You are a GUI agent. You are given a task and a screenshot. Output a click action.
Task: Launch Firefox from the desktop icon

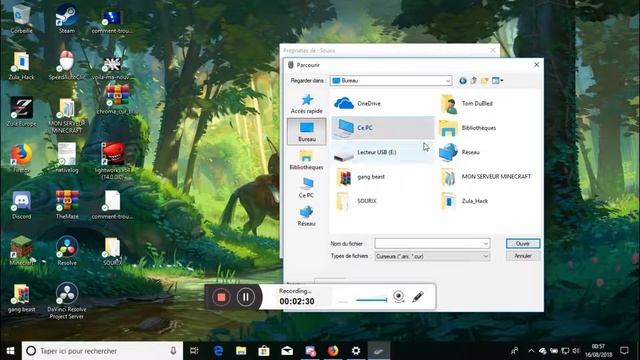coord(21,158)
